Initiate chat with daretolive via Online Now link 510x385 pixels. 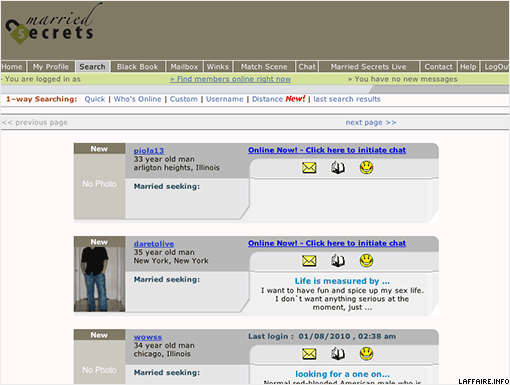[x=327, y=243]
